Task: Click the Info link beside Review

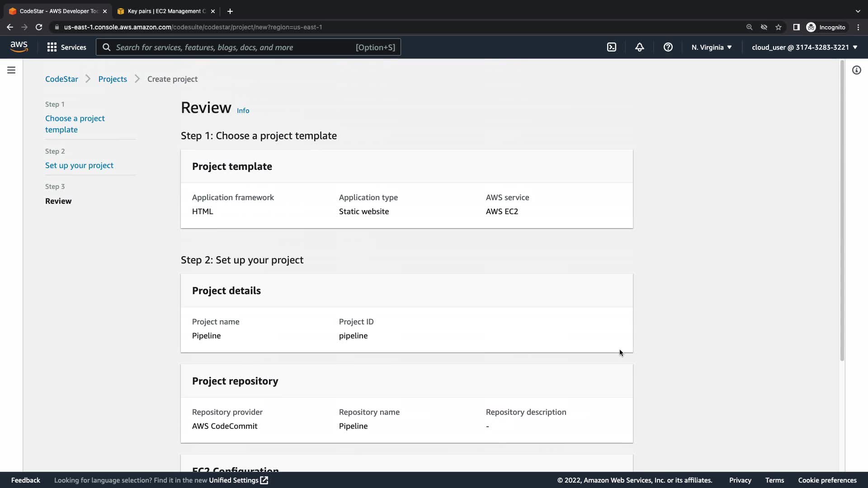Action: (x=243, y=110)
